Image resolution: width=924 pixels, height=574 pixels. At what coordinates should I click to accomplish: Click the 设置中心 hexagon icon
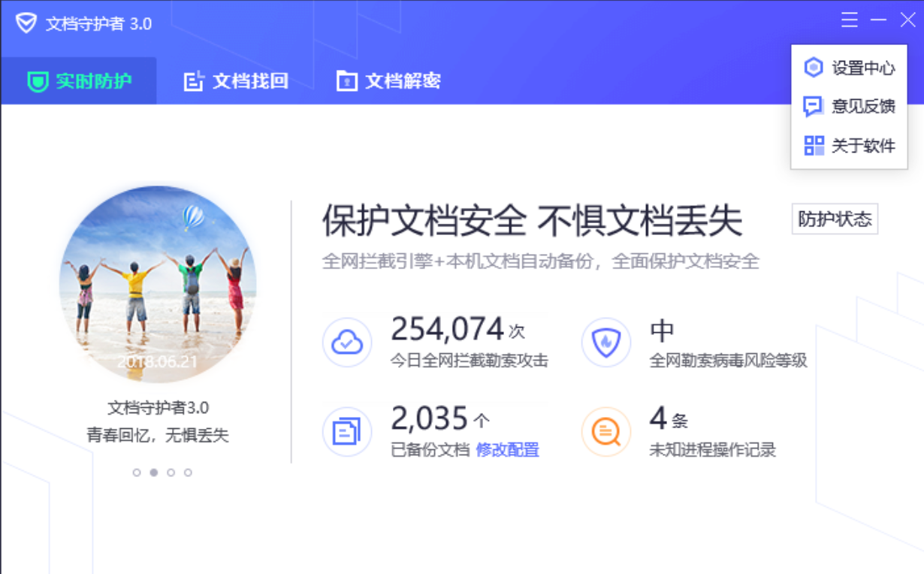tap(814, 68)
